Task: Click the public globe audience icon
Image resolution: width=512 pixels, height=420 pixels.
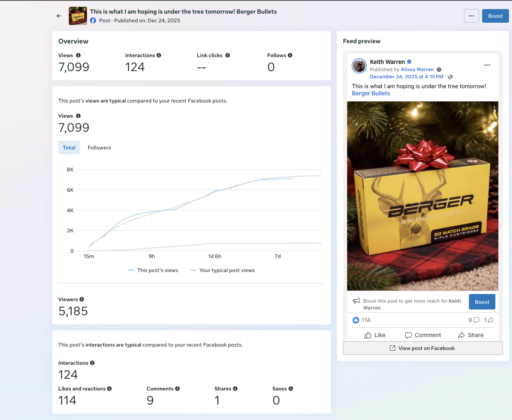Action: 450,77
